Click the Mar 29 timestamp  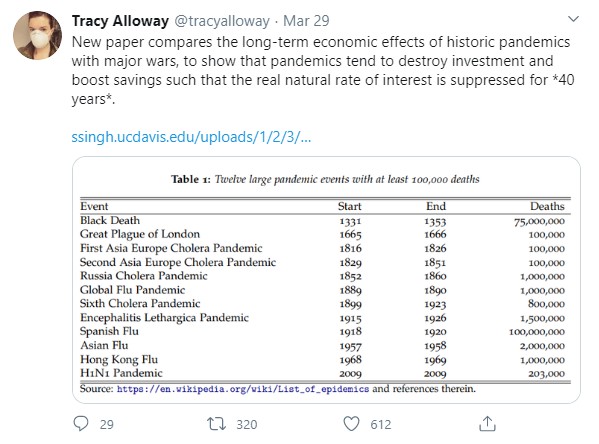coord(306,21)
